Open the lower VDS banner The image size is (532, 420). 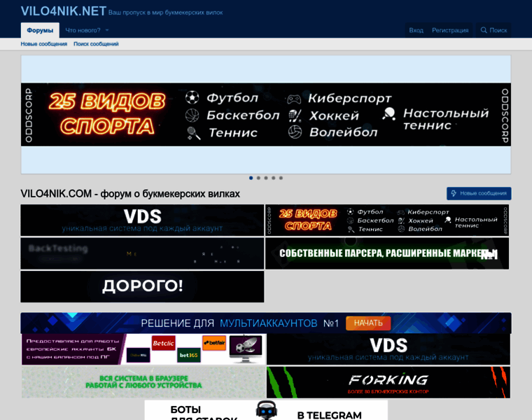pyautogui.click(x=388, y=349)
